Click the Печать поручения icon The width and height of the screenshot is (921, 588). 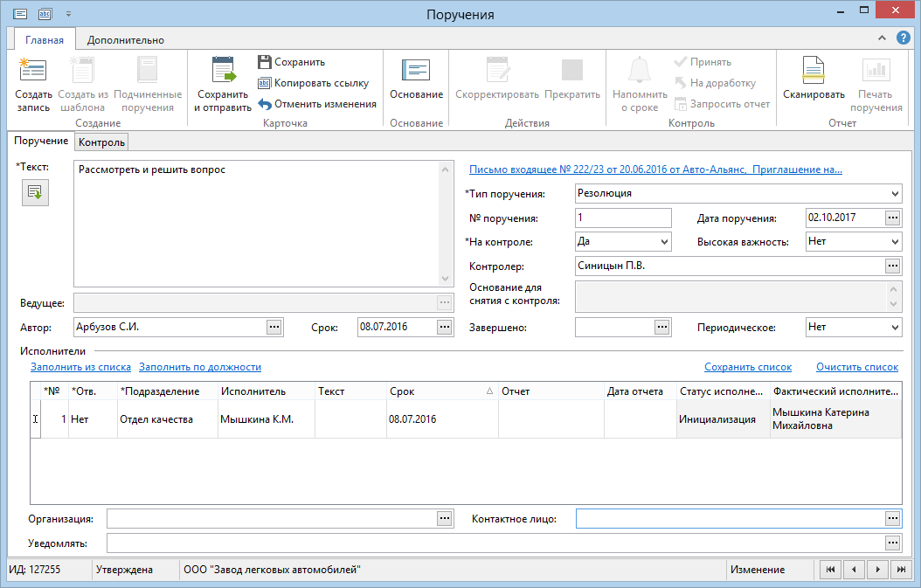click(x=876, y=70)
